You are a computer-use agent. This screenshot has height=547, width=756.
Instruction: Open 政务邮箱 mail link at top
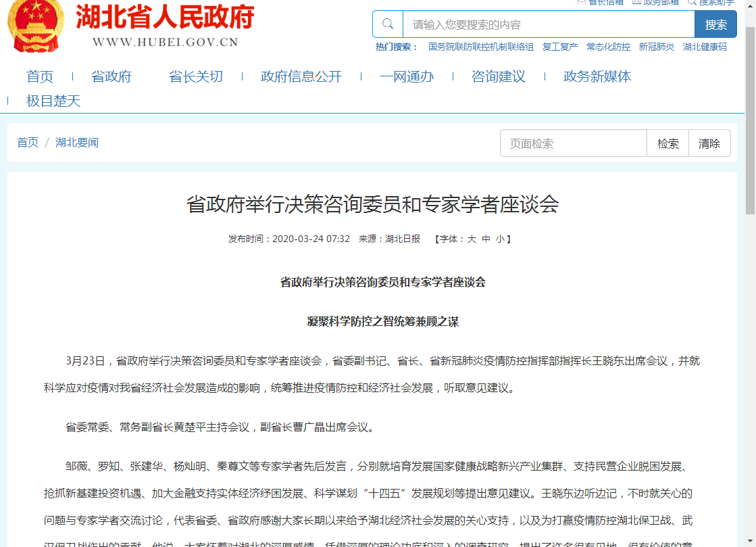point(656,3)
